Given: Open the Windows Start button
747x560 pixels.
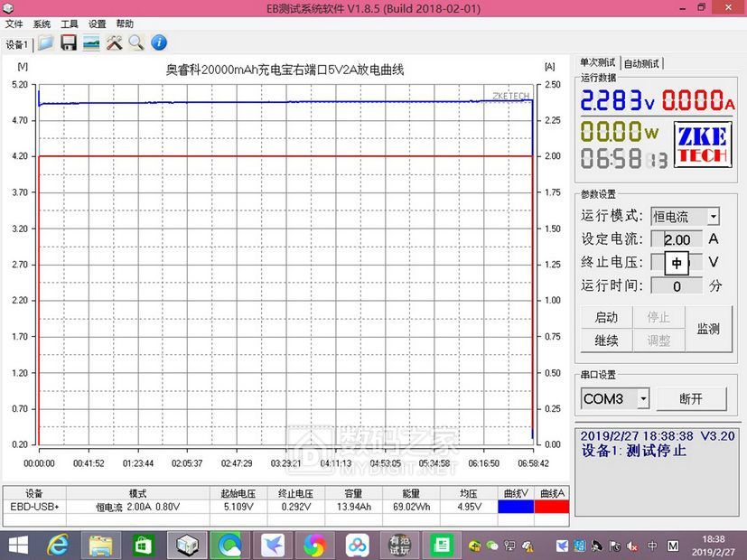Looking at the screenshot, I should (17, 545).
